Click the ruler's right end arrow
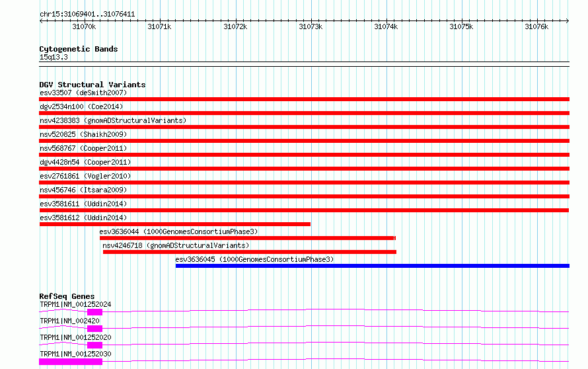588x369 pixels. (568, 20)
